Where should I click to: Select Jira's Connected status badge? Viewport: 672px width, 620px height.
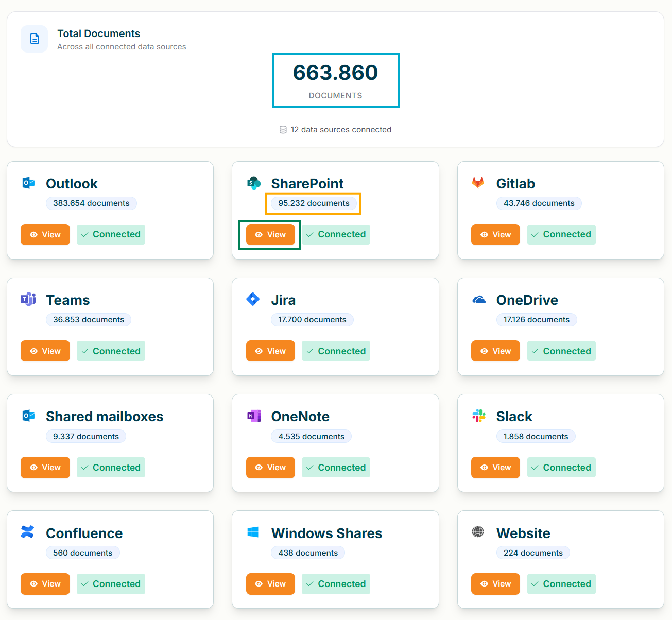coord(336,351)
